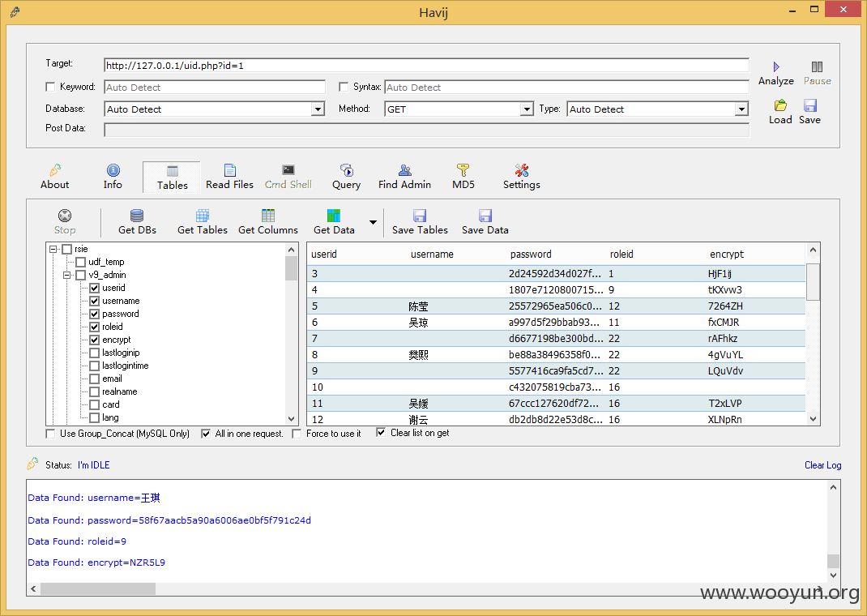The height and width of the screenshot is (616, 867).
Task: Click the Keyword input field
Action: 215,88
